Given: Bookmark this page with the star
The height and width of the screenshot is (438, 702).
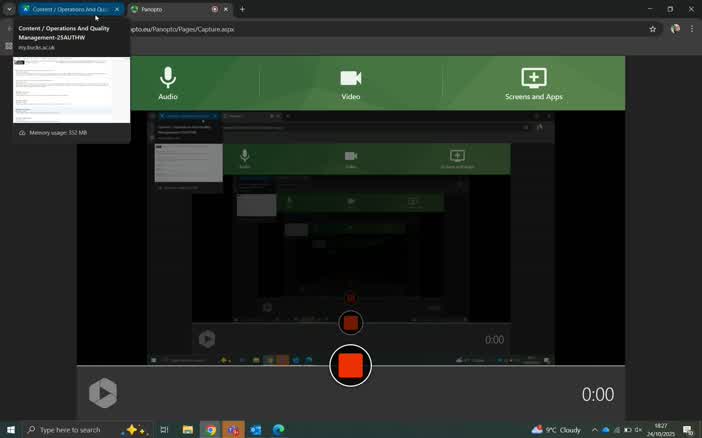Looking at the screenshot, I should [x=652, y=29].
